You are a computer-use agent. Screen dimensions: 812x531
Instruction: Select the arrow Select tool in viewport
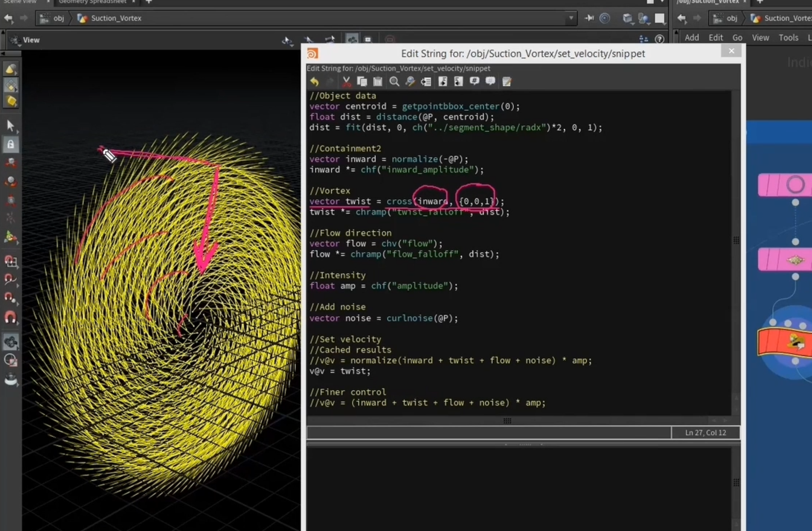click(11, 126)
